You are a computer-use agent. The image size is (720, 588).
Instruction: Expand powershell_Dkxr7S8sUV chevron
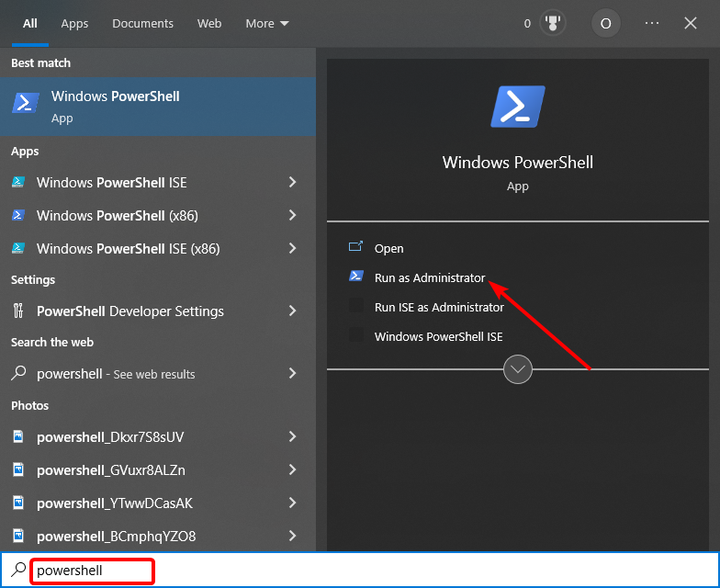click(x=292, y=437)
